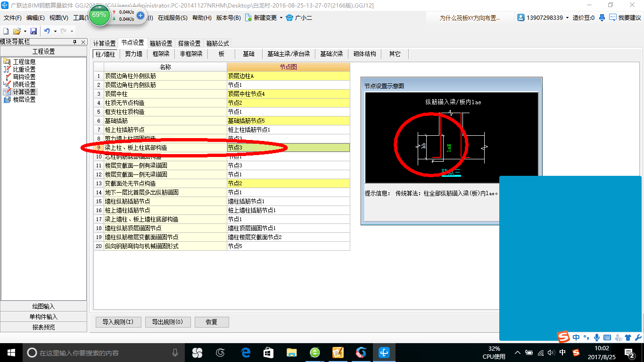This screenshot has height=362, width=644.
Task: Select node cell 墙柱楼层变截面节点2
Action: pyautogui.click(x=289, y=237)
